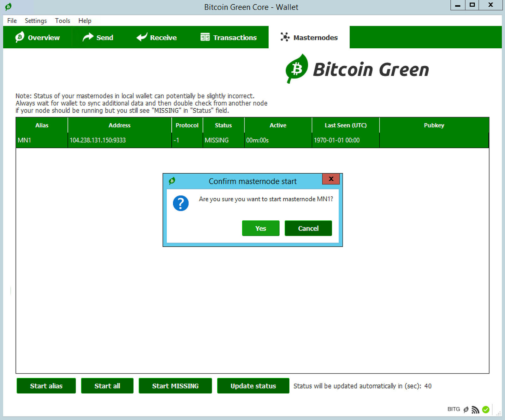This screenshot has width=505, height=420.
Task: Click the app leaf icon in title bar
Action: 9,7
